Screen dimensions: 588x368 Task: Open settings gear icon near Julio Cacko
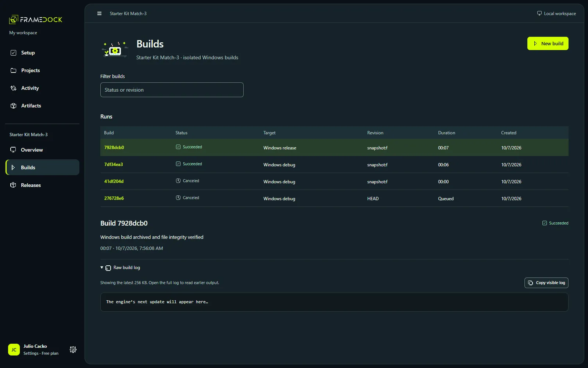tap(73, 350)
